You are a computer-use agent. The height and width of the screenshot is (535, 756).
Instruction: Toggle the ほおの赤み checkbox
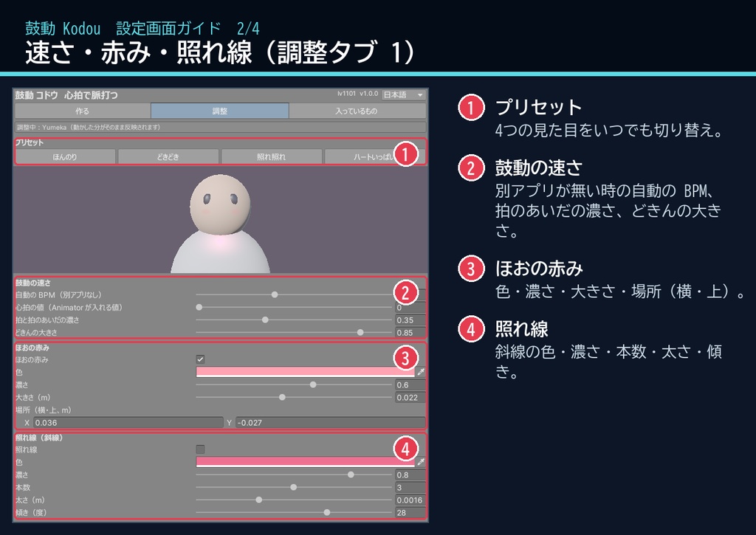[x=200, y=359]
